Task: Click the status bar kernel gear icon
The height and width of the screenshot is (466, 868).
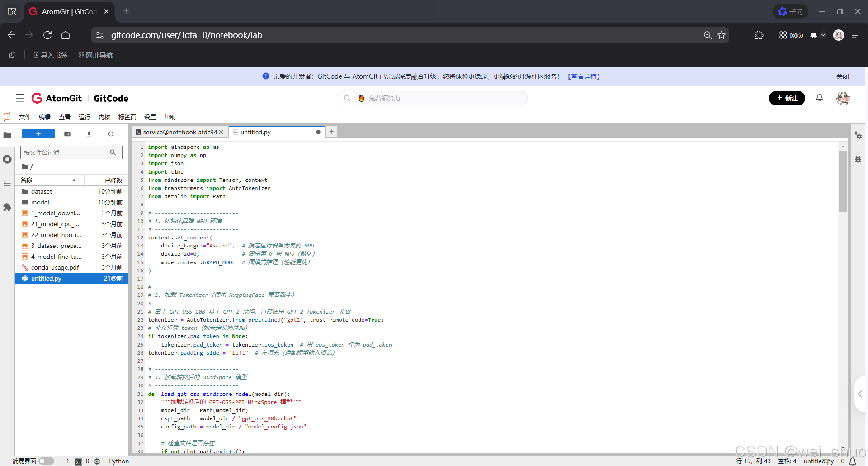Action: click(97, 461)
